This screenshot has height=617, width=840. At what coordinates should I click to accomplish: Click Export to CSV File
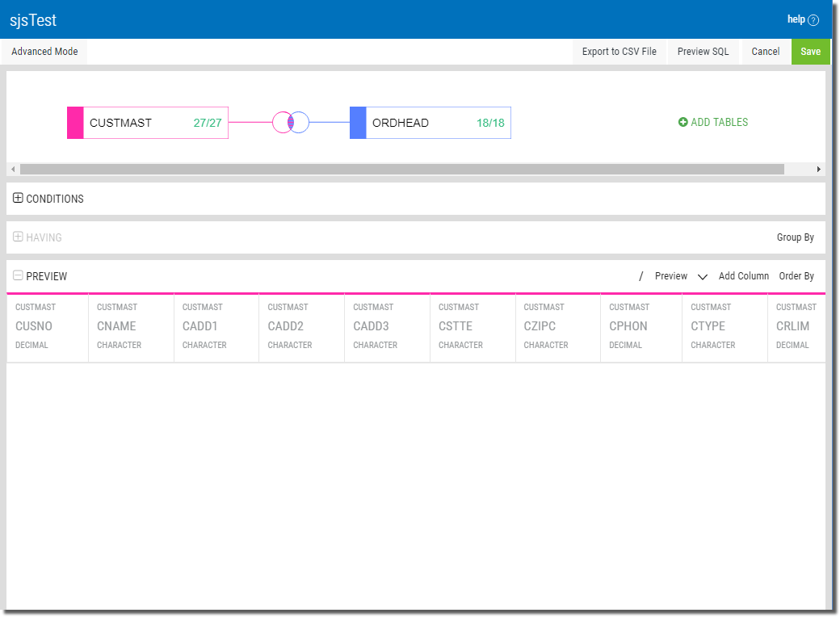619,51
